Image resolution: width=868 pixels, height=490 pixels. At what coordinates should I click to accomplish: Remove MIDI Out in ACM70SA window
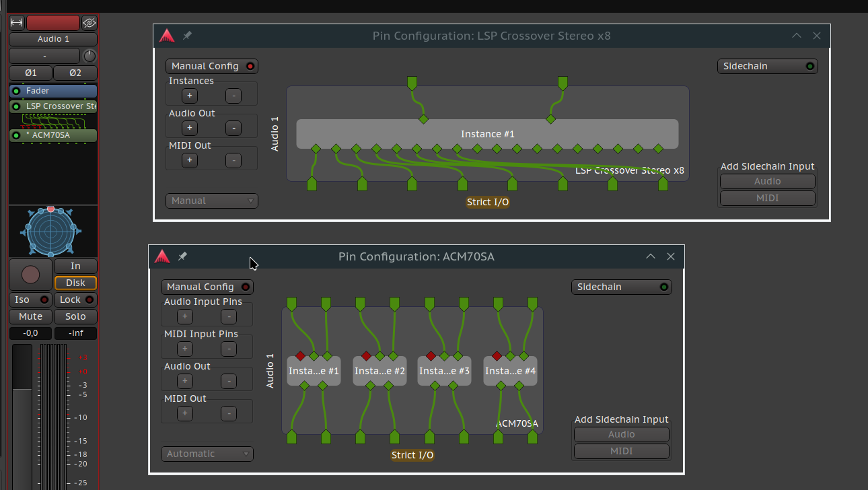pyautogui.click(x=228, y=413)
